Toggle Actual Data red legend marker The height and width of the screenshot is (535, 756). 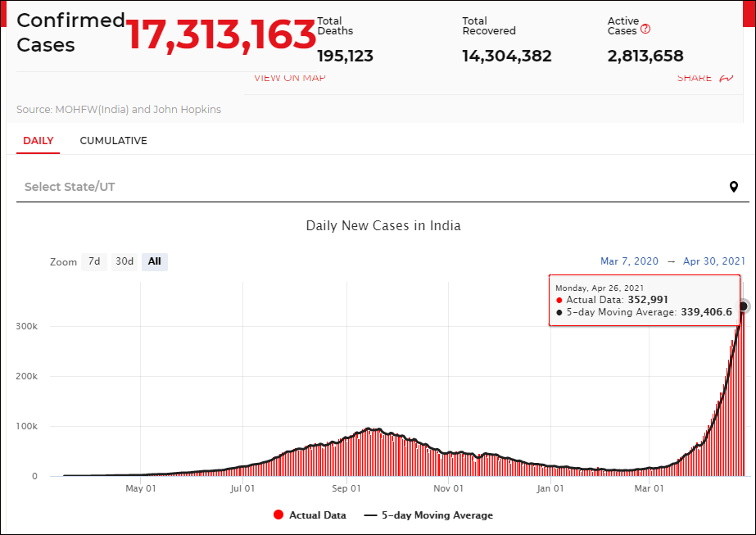[278, 515]
